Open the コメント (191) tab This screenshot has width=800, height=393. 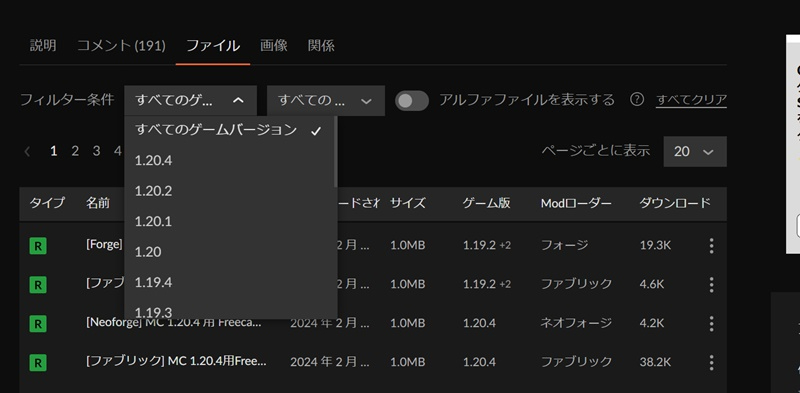[121, 46]
